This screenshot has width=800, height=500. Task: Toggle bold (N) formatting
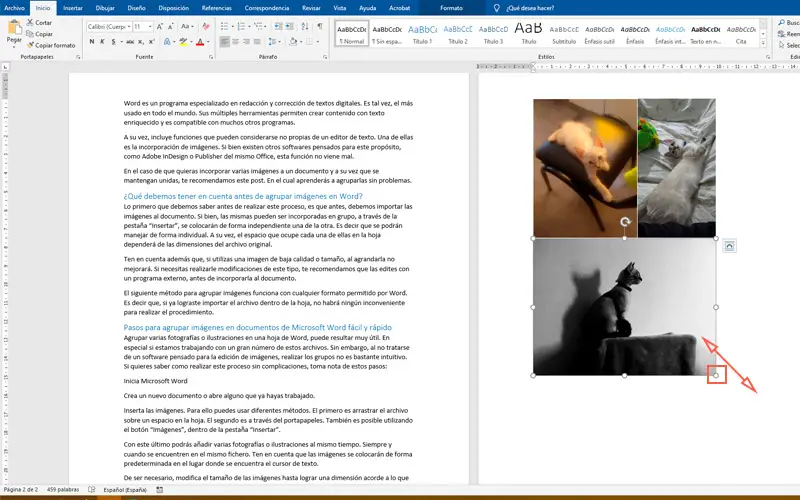pyautogui.click(x=92, y=42)
